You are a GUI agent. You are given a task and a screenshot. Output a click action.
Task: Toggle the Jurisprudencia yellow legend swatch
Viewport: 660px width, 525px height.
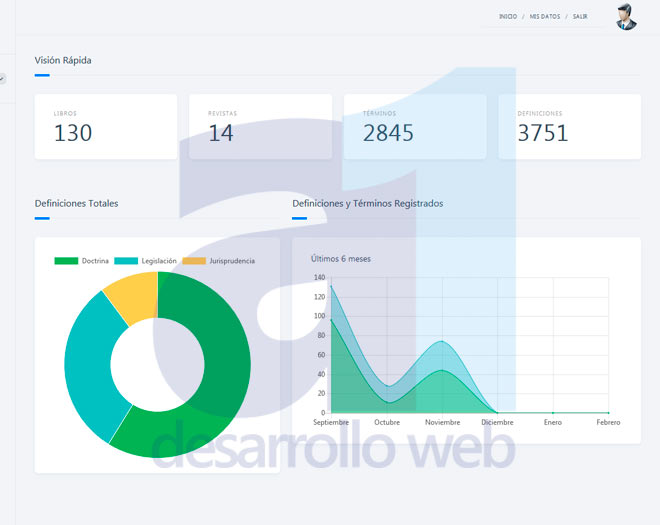tap(194, 261)
